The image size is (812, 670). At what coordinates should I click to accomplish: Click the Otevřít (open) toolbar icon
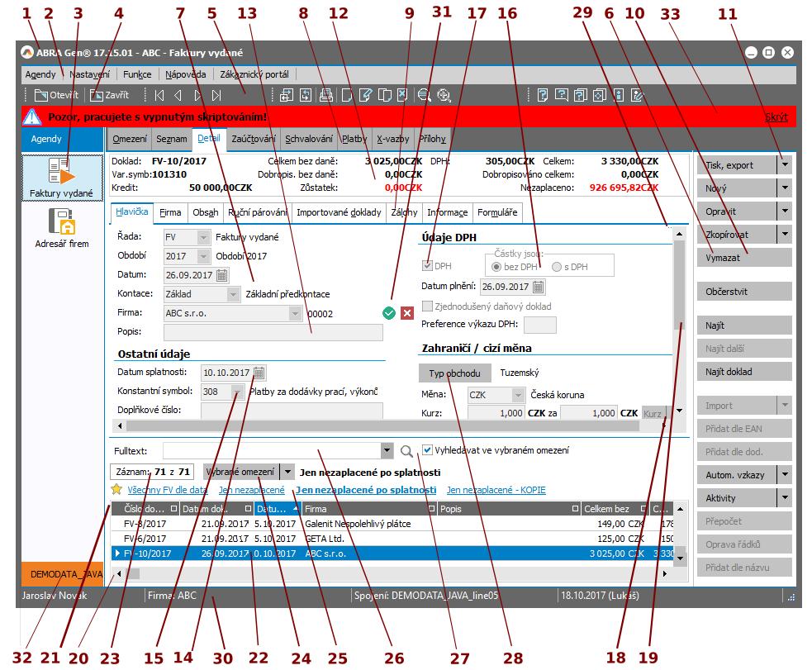[x=41, y=95]
